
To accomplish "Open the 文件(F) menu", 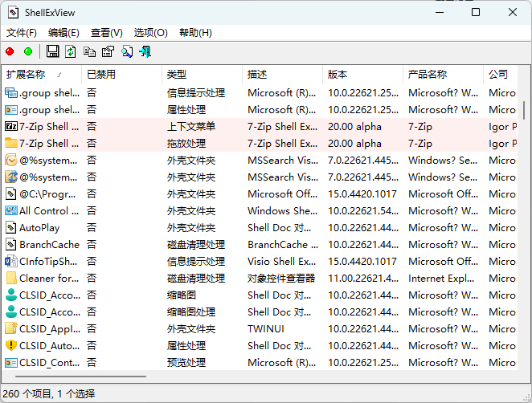I will (x=22, y=33).
